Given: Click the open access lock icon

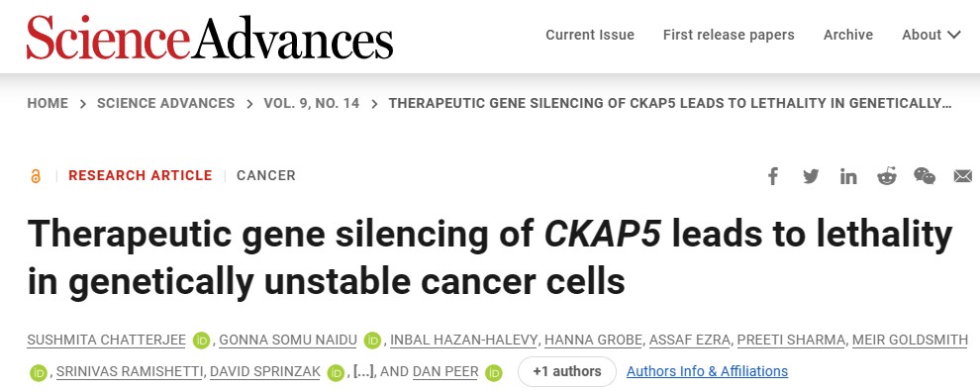Looking at the screenshot, I should [36, 176].
